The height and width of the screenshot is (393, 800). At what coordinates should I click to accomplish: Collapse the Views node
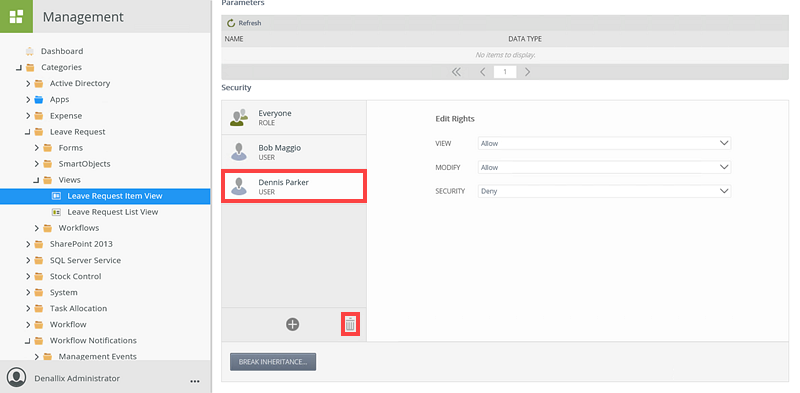[x=36, y=180]
